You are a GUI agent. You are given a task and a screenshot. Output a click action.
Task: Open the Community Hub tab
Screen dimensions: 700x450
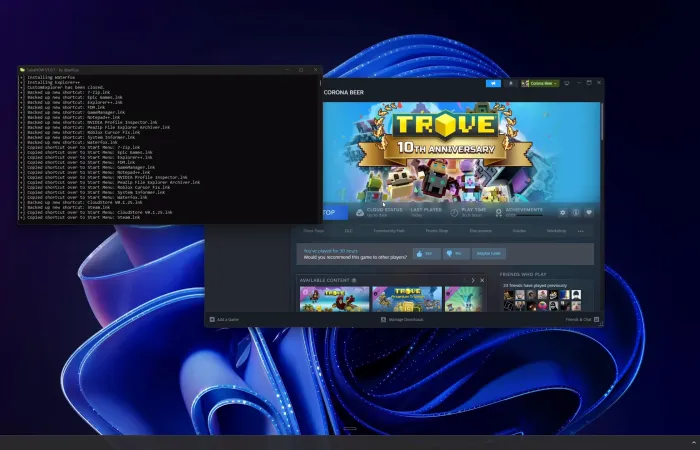[x=389, y=231]
